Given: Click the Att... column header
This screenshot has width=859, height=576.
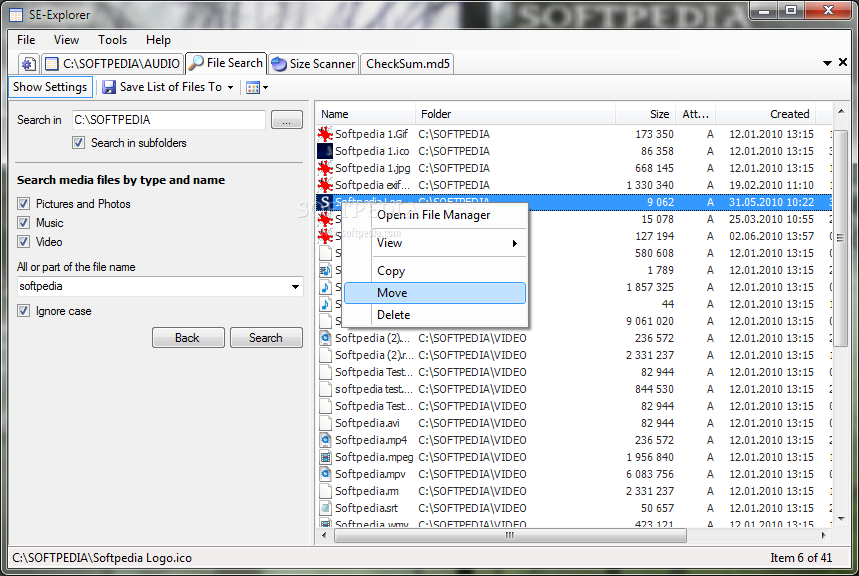Looking at the screenshot, I should [695, 114].
